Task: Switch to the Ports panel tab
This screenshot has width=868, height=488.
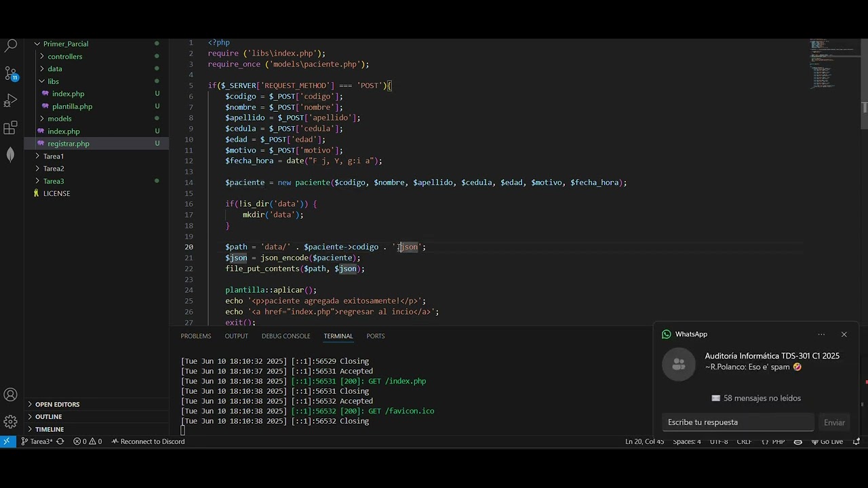Action: [376, 336]
